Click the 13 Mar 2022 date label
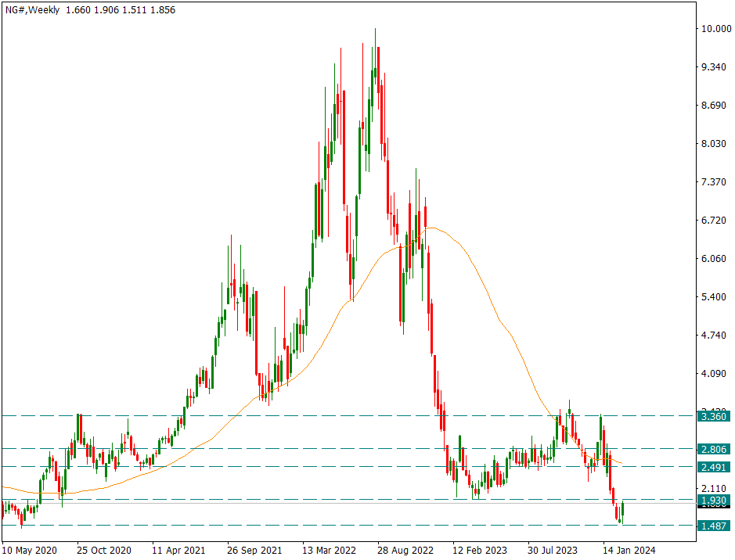The image size is (735, 560). [330, 550]
